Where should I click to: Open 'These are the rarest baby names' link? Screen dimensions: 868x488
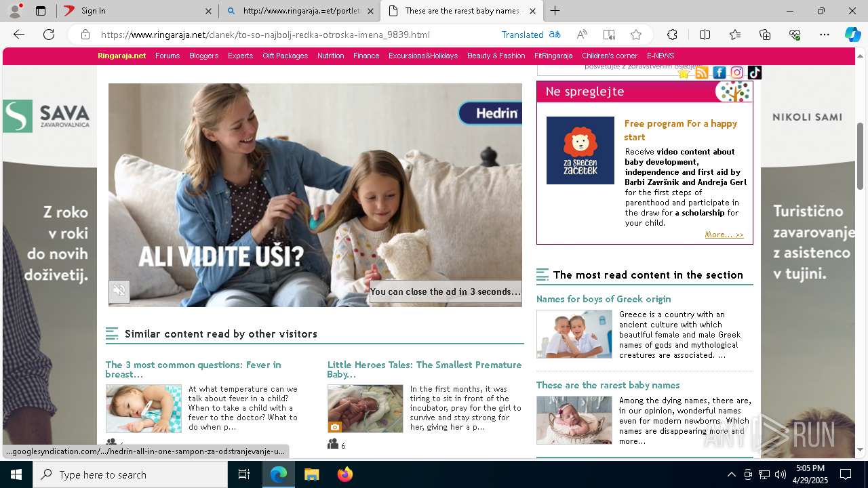[x=608, y=385]
